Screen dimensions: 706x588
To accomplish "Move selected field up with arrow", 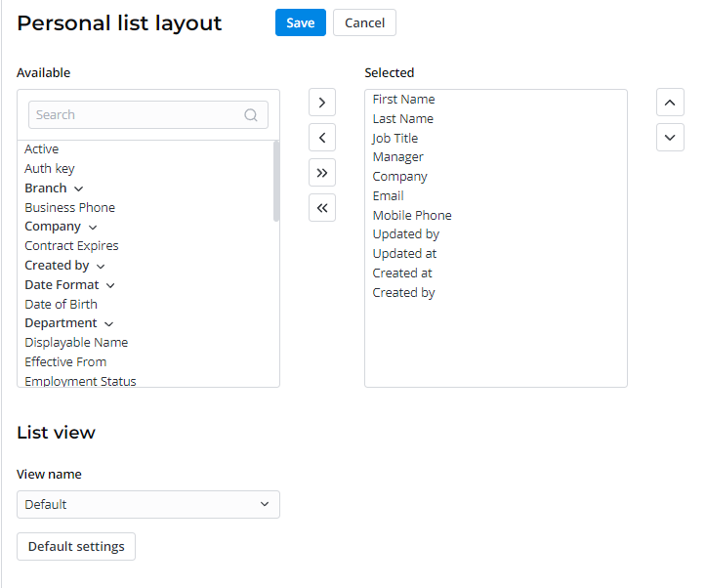I will (669, 103).
